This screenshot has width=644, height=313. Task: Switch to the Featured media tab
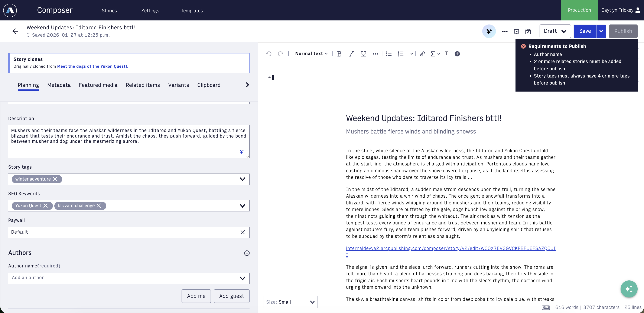click(x=98, y=85)
